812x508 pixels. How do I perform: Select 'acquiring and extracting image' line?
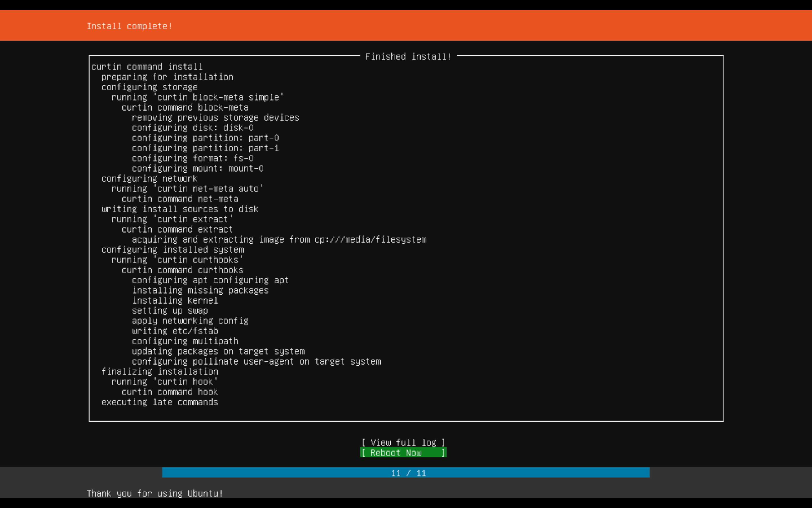click(279, 240)
